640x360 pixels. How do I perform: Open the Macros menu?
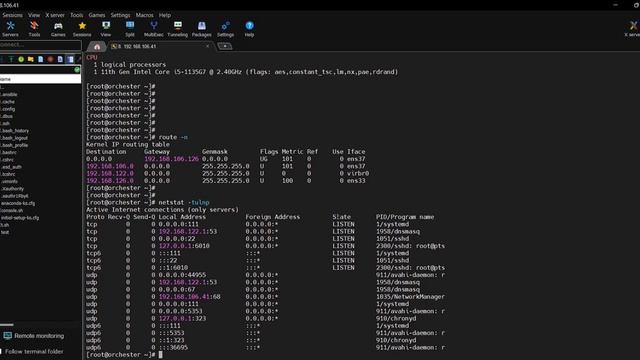(x=144, y=15)
